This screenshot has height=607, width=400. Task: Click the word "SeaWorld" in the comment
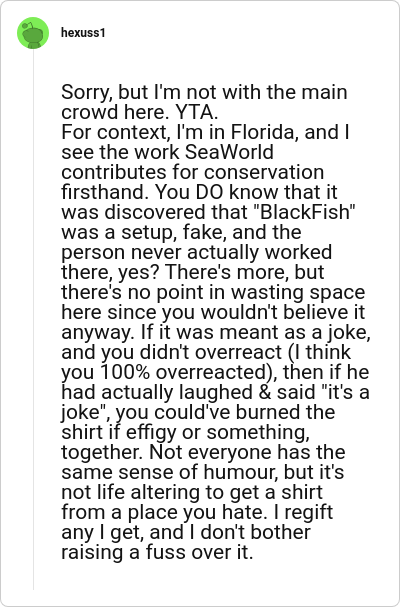pos(229,152)
